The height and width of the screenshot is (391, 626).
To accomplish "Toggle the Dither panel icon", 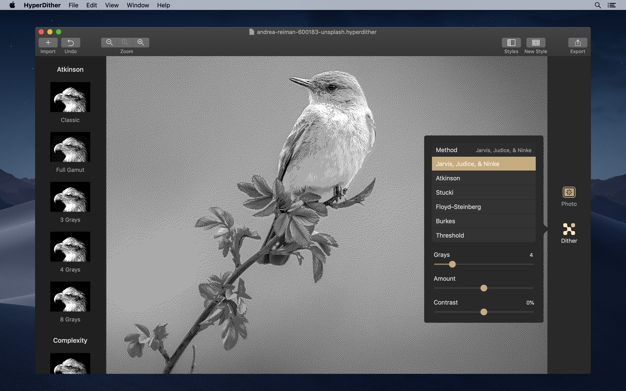I will 569,229.
